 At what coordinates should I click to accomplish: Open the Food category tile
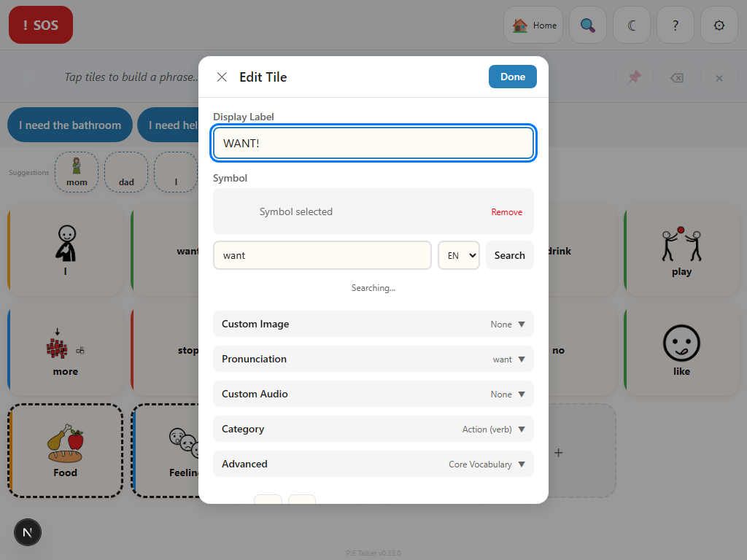pos(65,450)
